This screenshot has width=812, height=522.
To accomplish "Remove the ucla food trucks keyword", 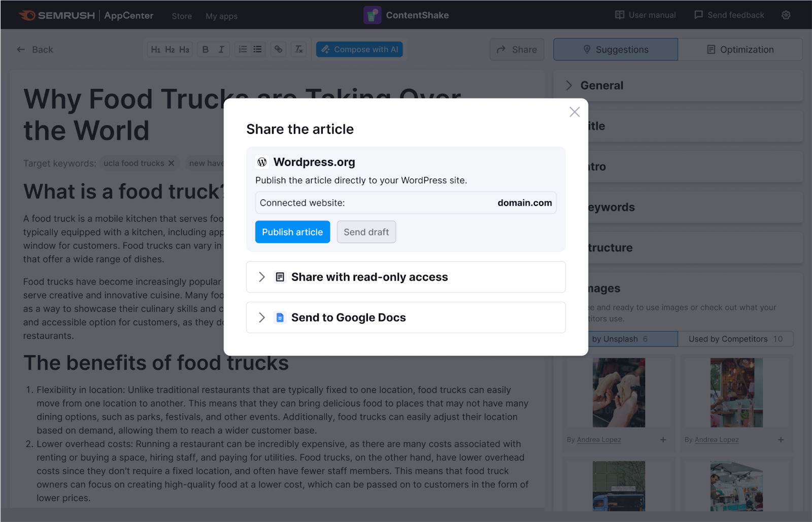I will (171, 163).
